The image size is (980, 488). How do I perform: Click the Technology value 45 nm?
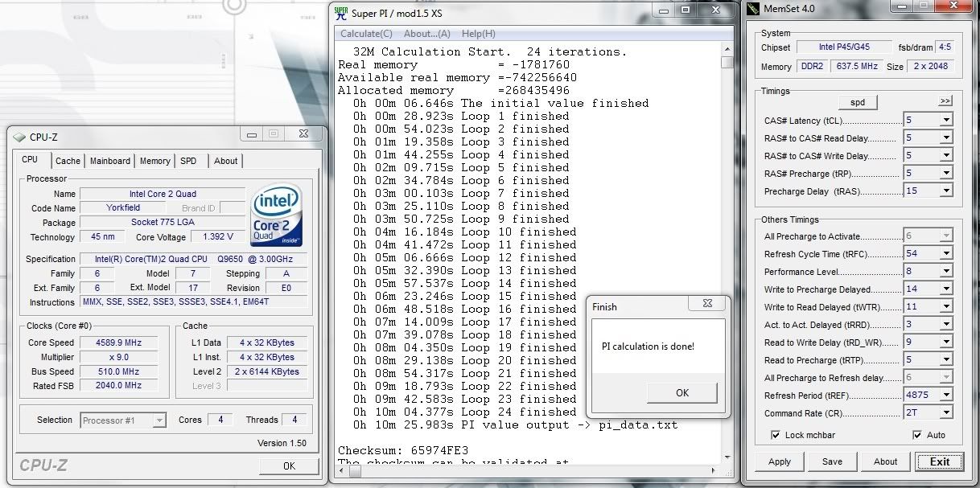click(101, 237)
